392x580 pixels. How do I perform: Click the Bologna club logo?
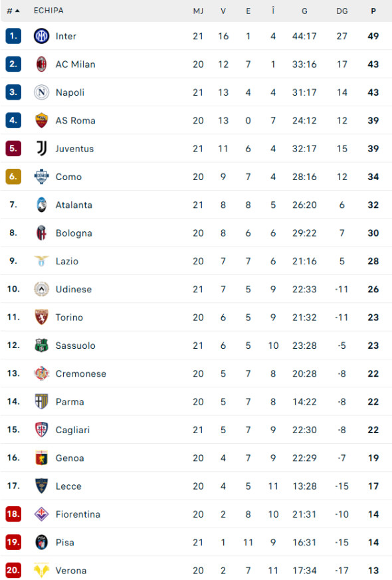pos(41,233)
